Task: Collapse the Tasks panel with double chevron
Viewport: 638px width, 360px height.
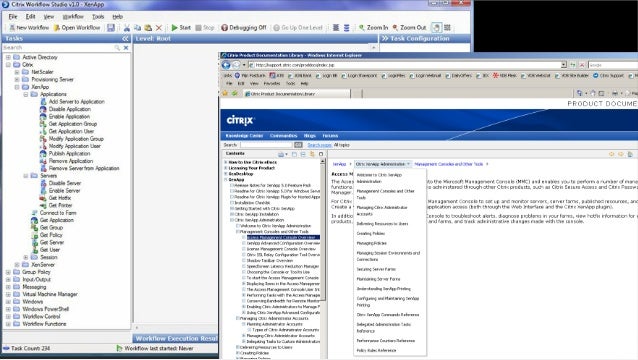Action: 125,39
